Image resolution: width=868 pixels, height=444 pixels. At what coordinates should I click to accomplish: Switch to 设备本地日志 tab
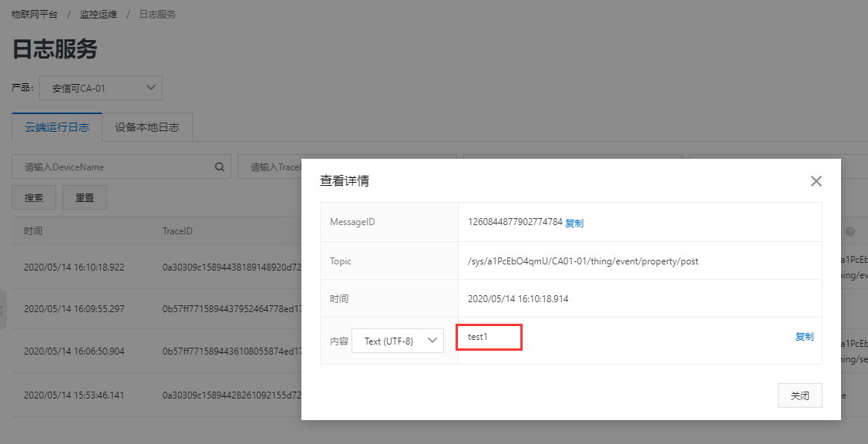(147, 126)
